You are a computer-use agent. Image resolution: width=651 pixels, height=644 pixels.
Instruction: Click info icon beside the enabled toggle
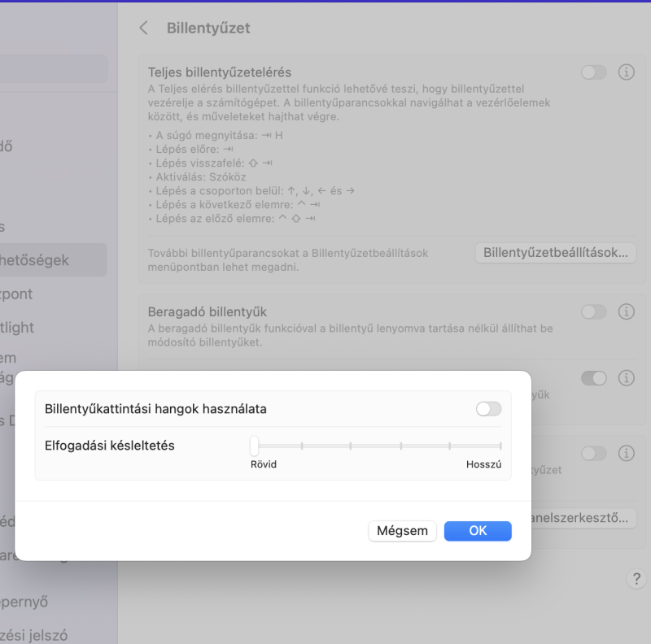[x=626, y=377]
